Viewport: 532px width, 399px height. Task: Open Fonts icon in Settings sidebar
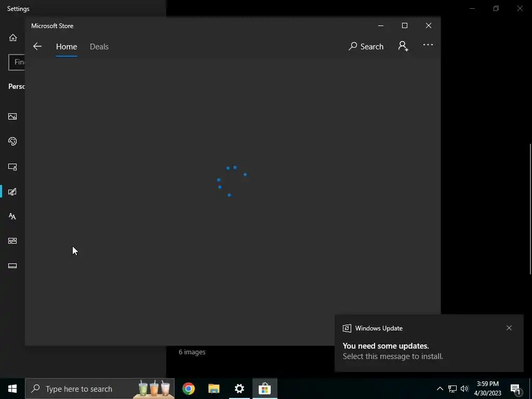12,217
